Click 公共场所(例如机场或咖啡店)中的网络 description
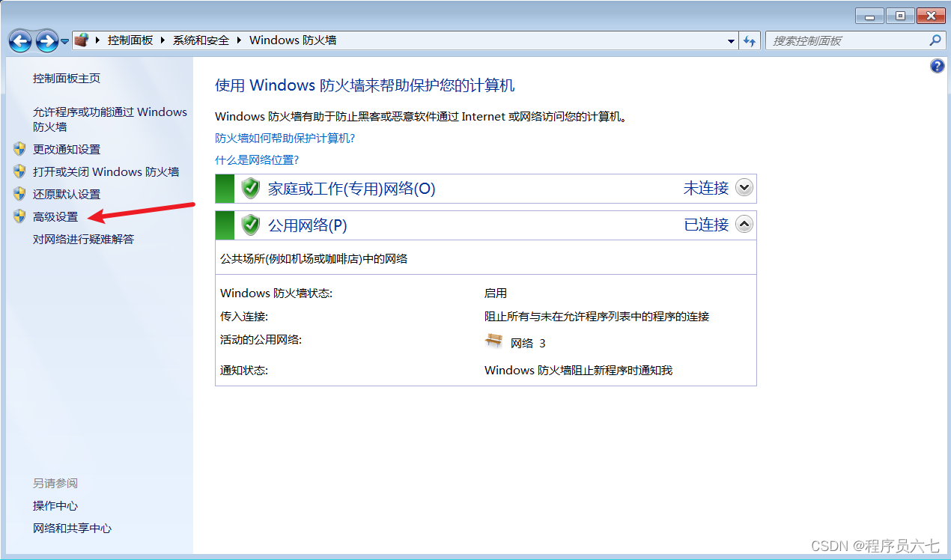Screen dimensions: 951x560 pos(314,258)
